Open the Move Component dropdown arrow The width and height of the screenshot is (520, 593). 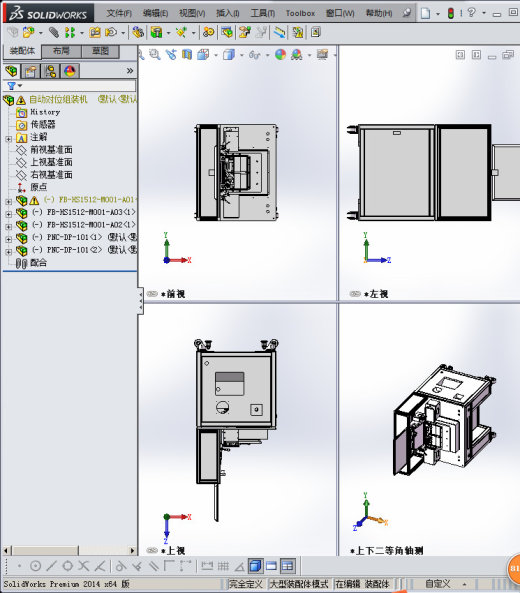click(123, 33)
